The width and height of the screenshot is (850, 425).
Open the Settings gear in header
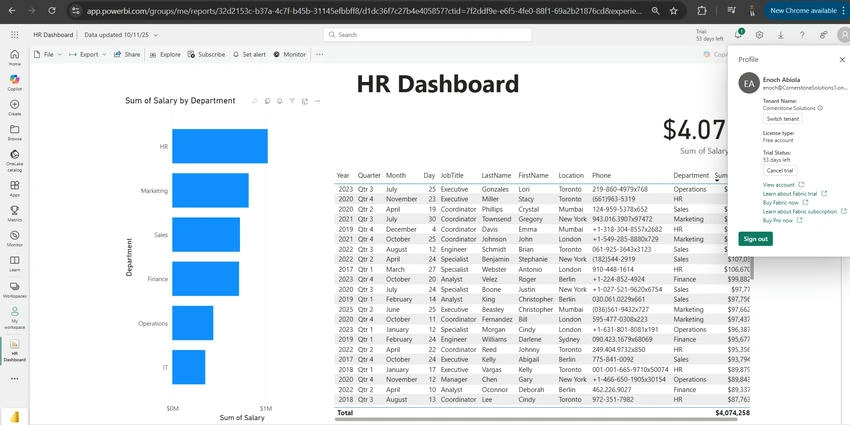click(x=759, y=35)
